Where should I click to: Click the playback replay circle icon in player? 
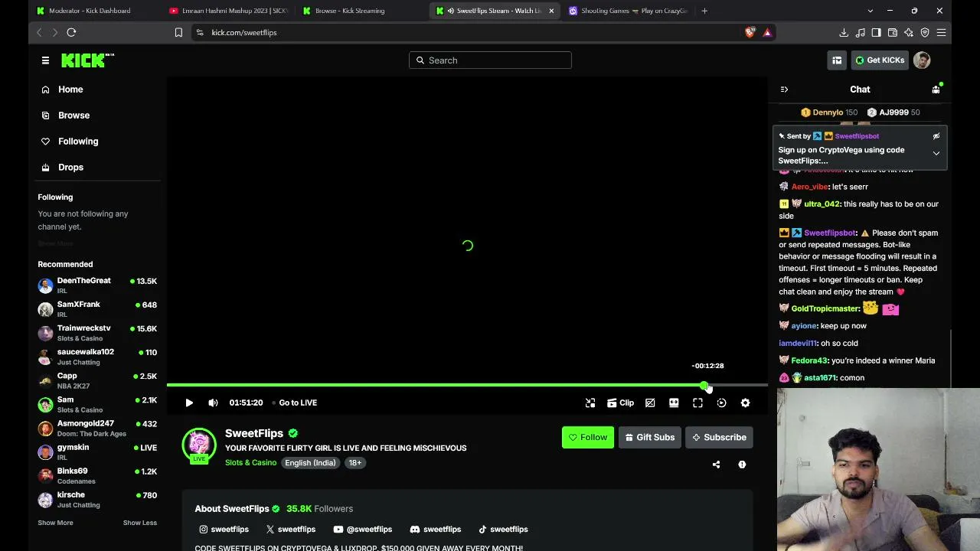tap(721, 403)
